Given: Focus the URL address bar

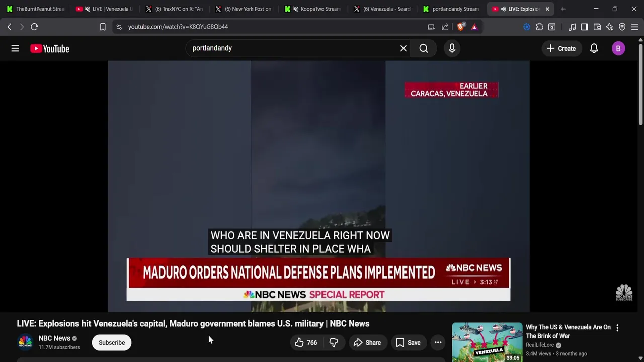Looking at the screenshot, I should pyautogui.click(x=272, y=27).
